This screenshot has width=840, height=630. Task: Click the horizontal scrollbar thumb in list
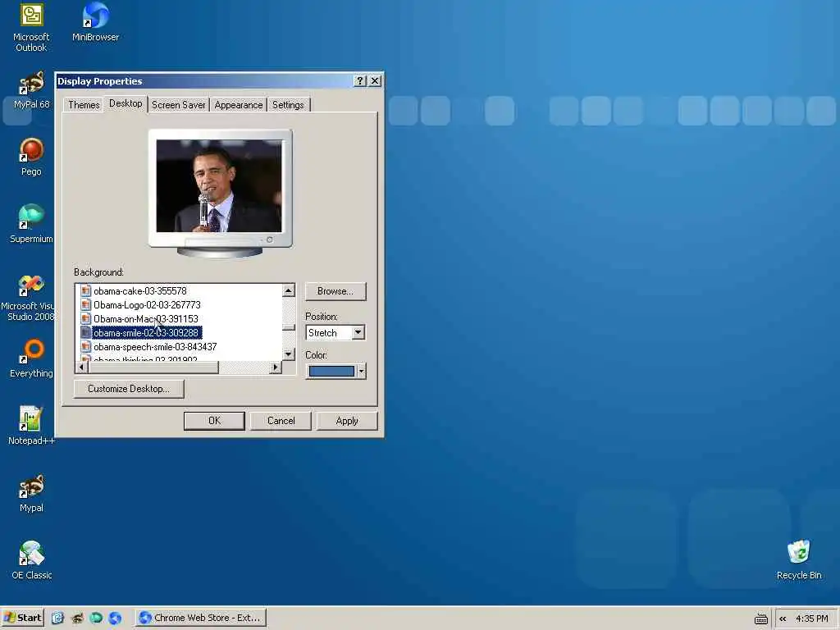point(153,367)
